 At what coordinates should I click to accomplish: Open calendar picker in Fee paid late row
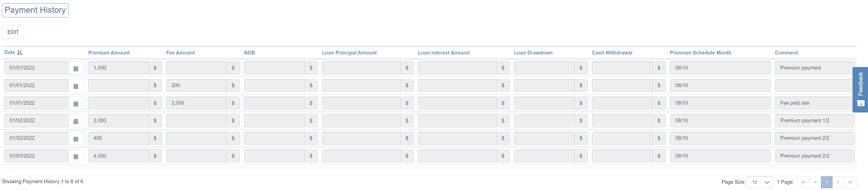[x=76, y=103]
